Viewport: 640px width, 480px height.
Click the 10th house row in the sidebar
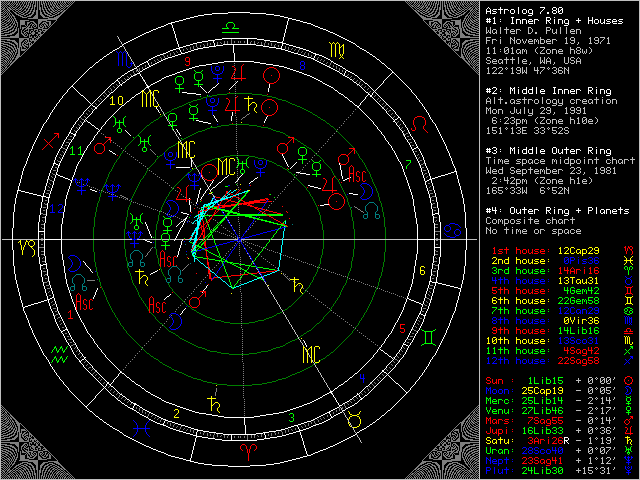click(x=540, y=340)
